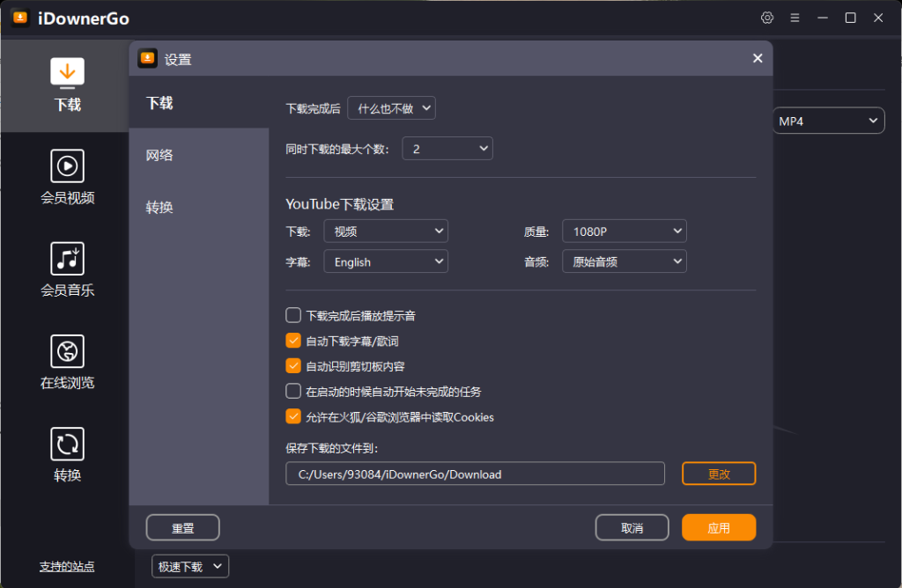
Task: Click the 重置 reset button
Action: 182,527
